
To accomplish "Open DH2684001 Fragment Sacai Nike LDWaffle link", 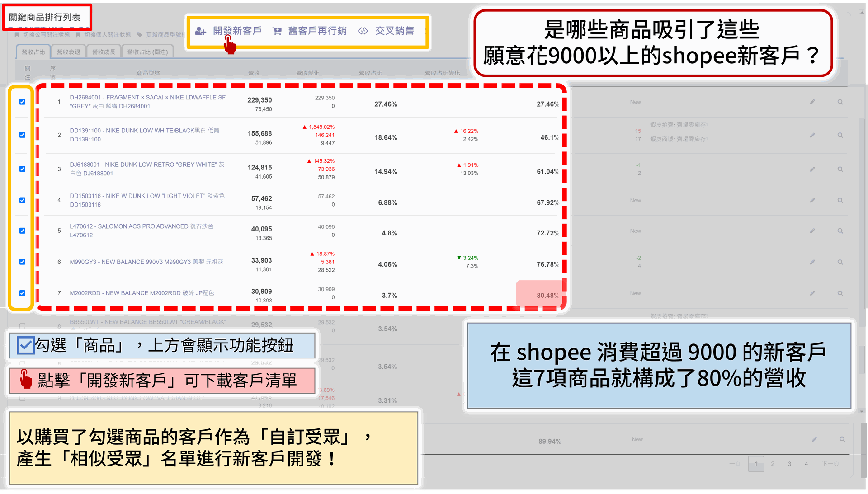I will (147, 102).
